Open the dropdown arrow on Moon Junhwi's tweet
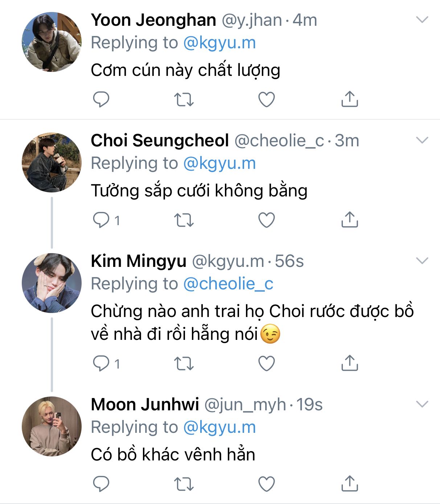The width and height of the screenshot is (440, 504). coord(422,404)
